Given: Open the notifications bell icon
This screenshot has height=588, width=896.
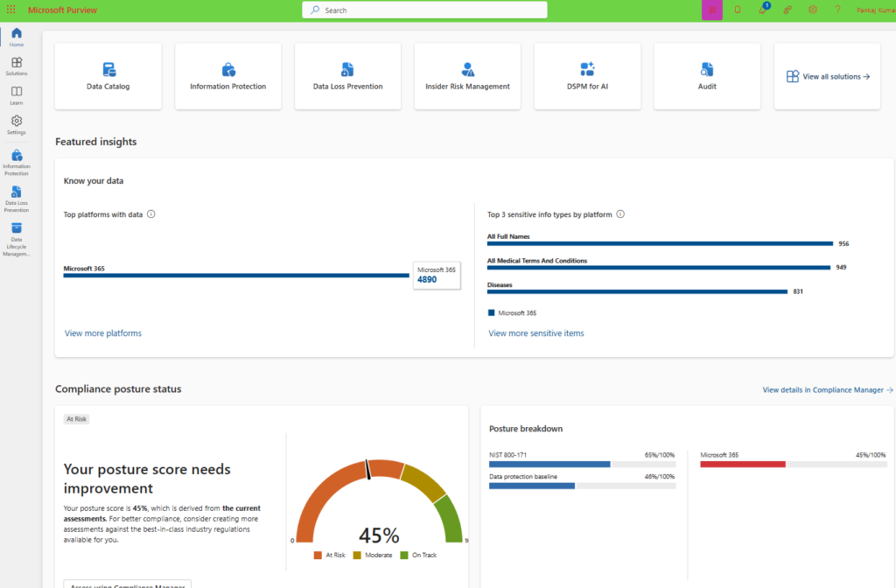Looking at the screenshot, I should (738, 10).
